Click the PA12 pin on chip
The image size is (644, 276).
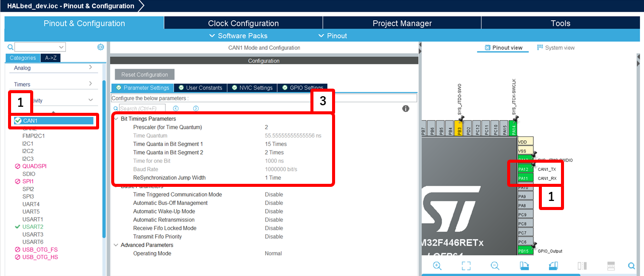[x=525, y=169]
